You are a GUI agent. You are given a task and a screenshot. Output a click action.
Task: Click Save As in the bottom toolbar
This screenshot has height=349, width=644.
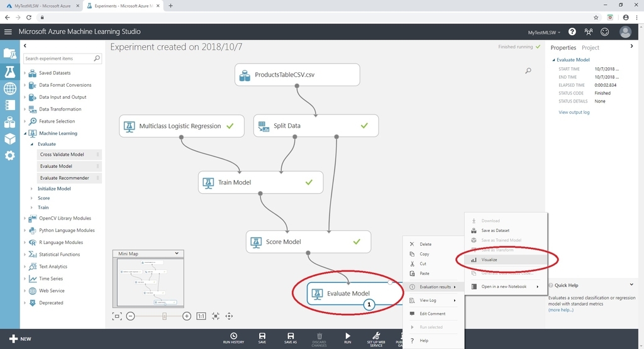[x=291, y=338]
